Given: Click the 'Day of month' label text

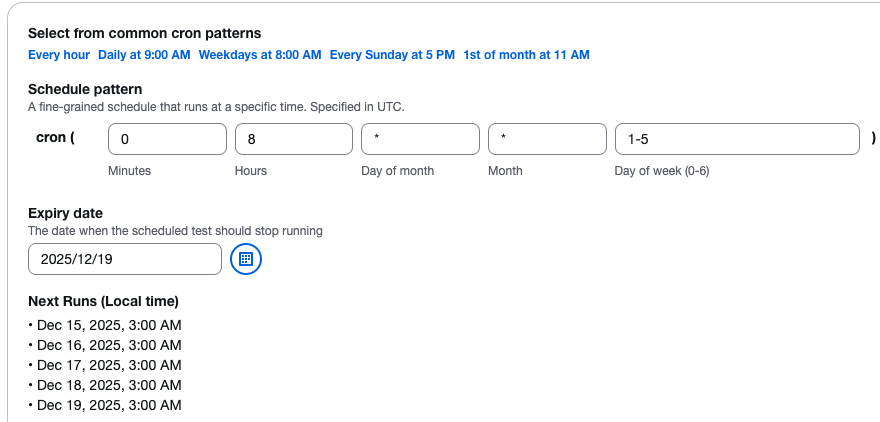Looking at the screenshot, I should (397, 171).
